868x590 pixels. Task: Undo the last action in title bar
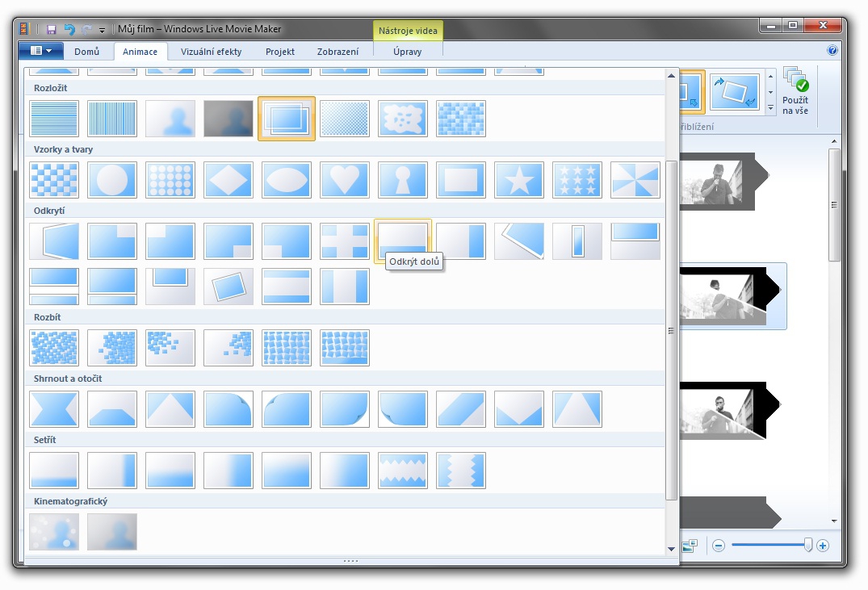click(69, 29)
